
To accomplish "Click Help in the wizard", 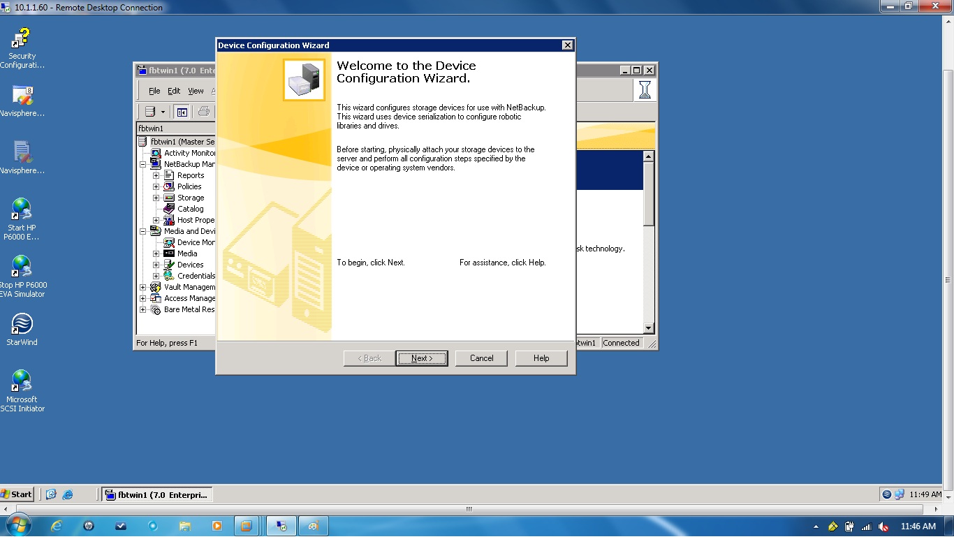I will pyautogui.click(x=541, y=358).
